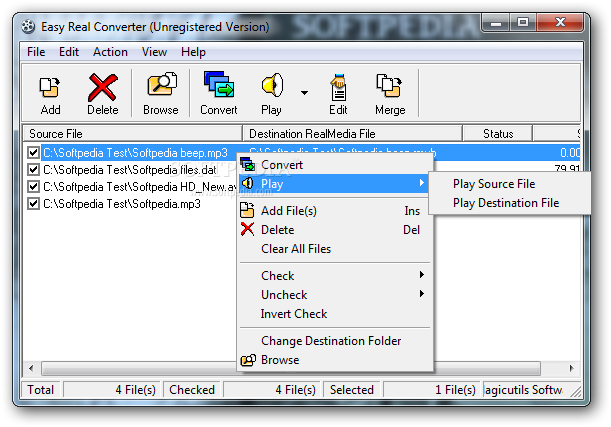611x427 pixels.
Task: Click the Destination RealMedia File column header
Action: [x=352, y=134]
